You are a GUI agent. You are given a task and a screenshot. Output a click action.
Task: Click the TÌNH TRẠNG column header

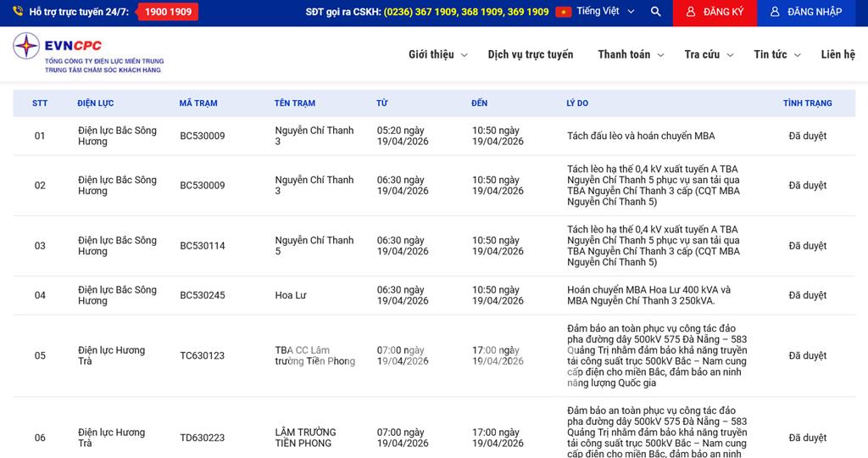coord(807,103)
